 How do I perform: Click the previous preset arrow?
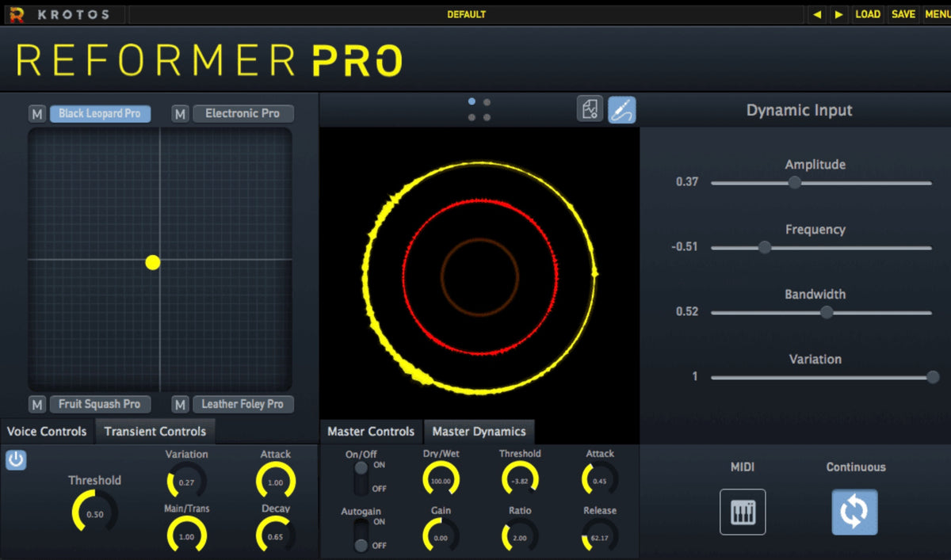817,13
